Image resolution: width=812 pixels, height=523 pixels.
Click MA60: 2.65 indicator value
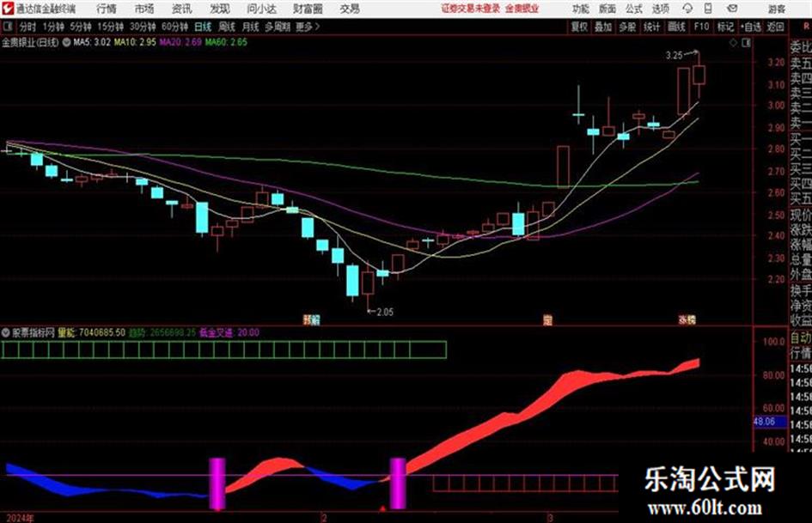[226, 42]
